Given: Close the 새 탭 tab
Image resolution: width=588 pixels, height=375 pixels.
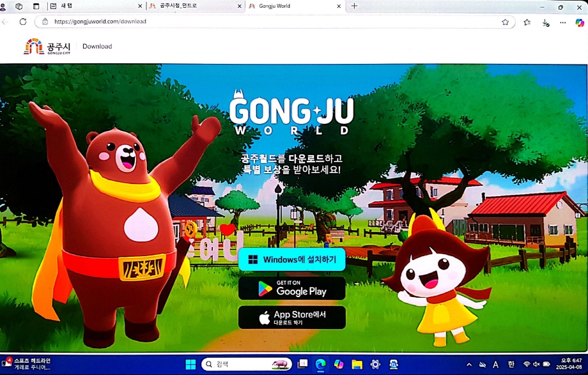Looking at the screenshot, I should (140, 6).
